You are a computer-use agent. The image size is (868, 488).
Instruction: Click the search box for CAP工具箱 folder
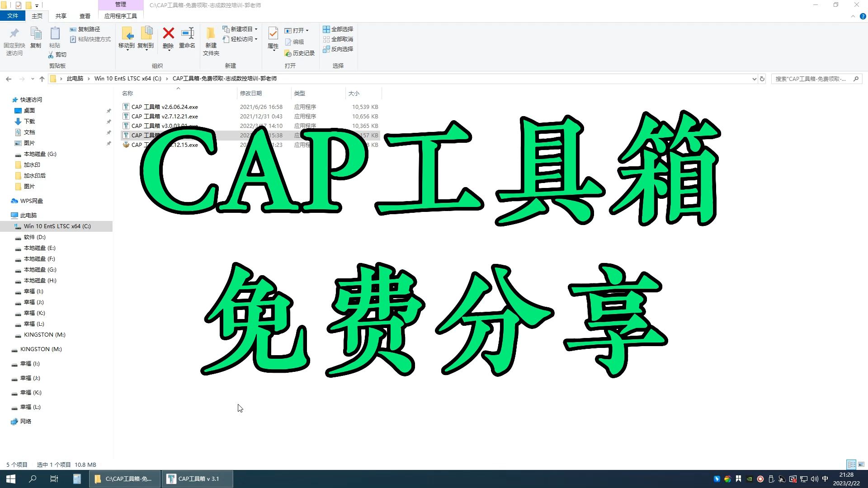click(814, 79)
